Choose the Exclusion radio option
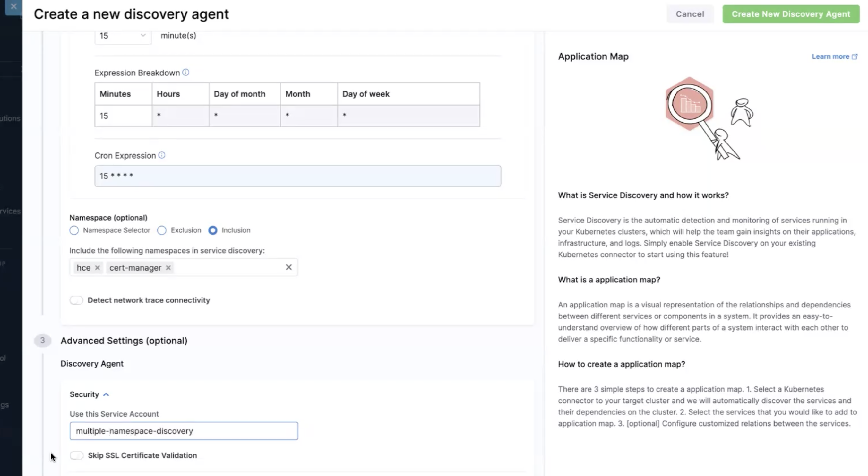 pos(162,230)
